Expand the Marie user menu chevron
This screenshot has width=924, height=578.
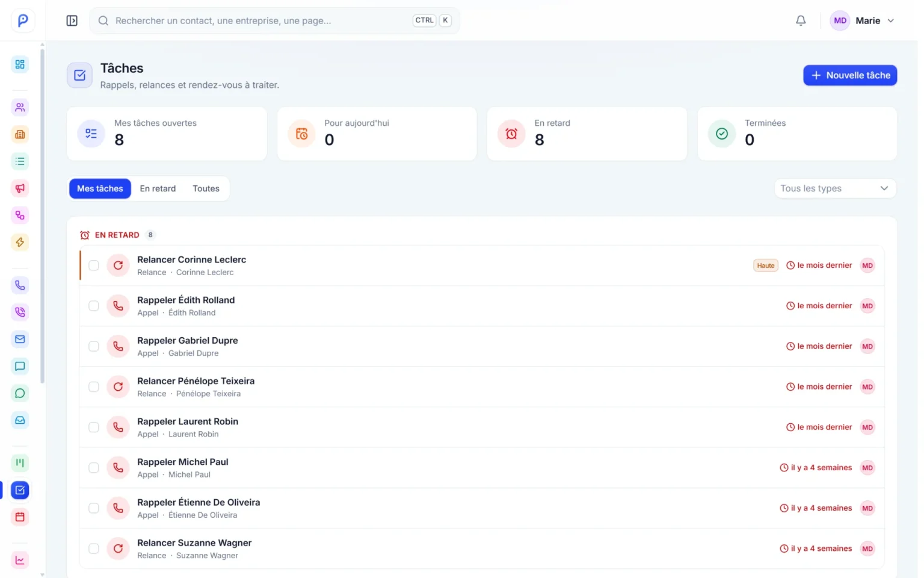point(890,20)
